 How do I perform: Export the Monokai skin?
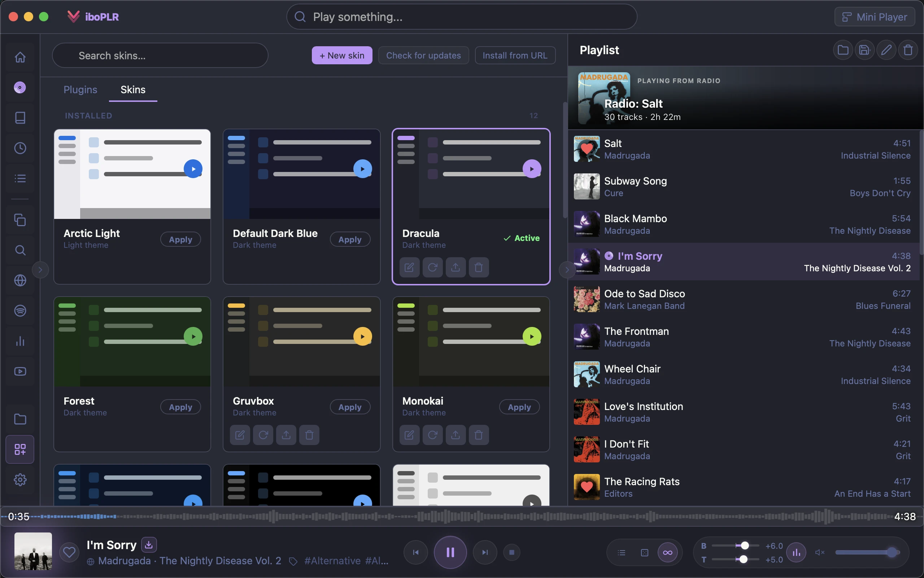pyautogui.click(x=456, y=435)
